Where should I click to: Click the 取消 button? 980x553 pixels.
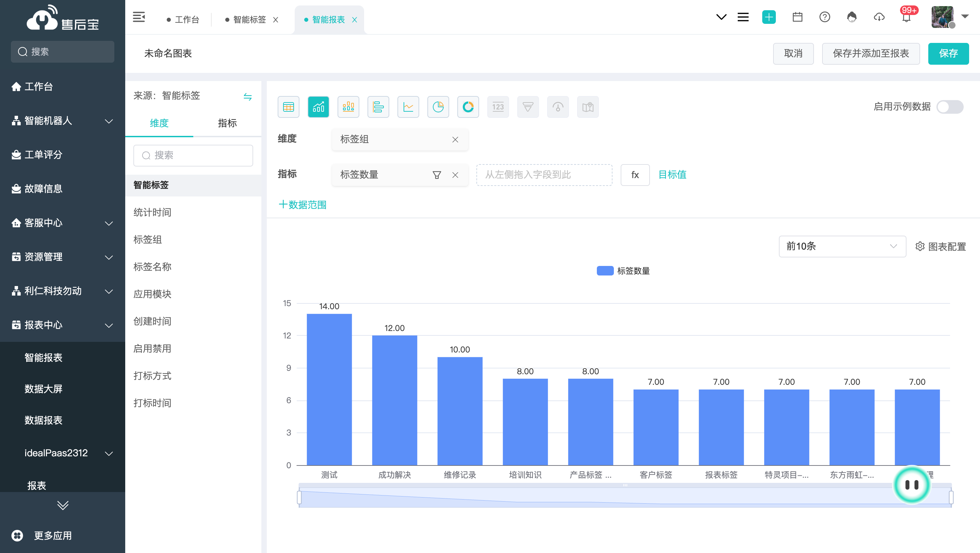pyautogui.click(x=793, y=54)
